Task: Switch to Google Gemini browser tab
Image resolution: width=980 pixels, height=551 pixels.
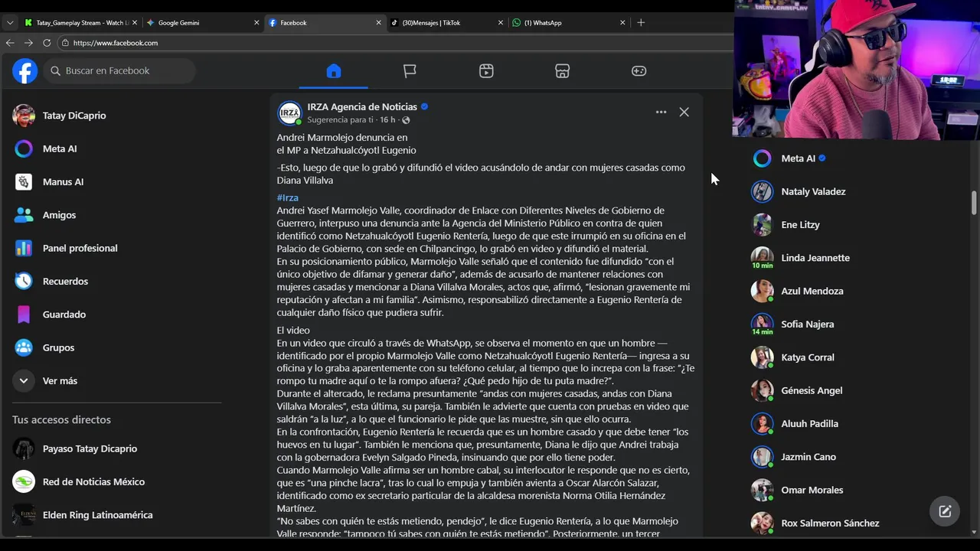Action: coord(203,23)
